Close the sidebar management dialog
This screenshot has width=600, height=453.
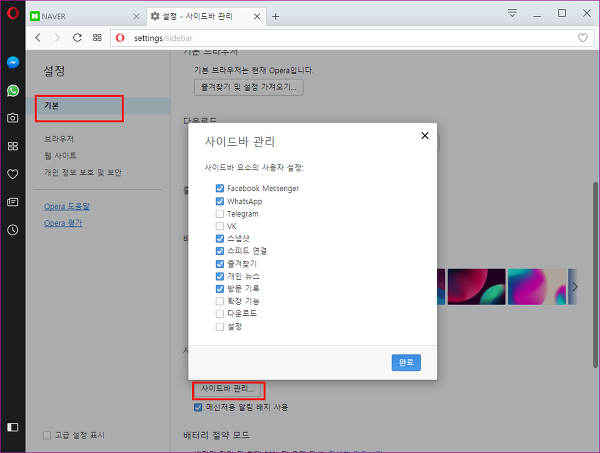[x=425, y=135]
